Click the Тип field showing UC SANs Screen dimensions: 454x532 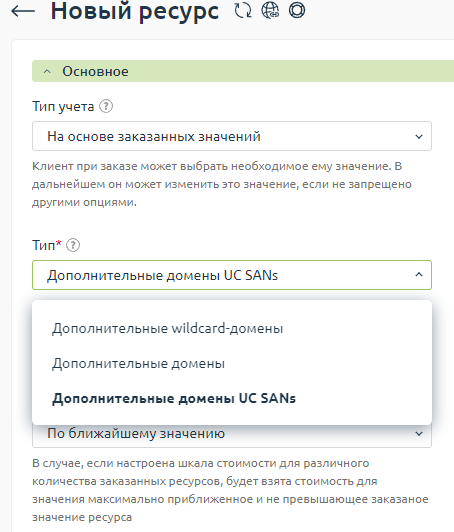coord(232,275)
